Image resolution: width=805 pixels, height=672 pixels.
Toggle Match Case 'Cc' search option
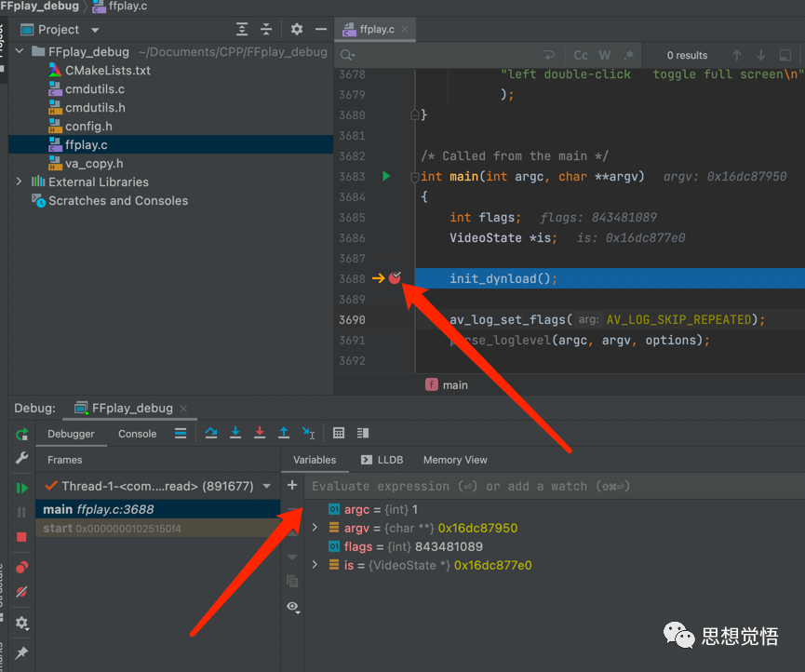581,56
